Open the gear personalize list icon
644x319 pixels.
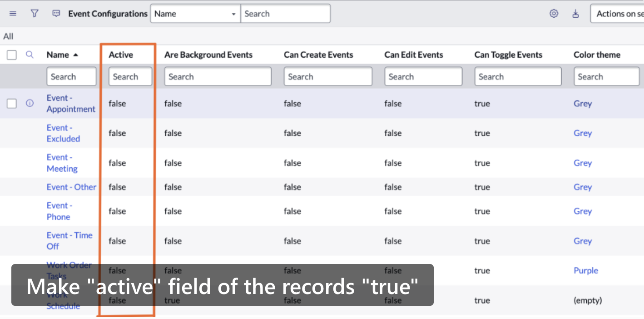[x=554, y=14]
